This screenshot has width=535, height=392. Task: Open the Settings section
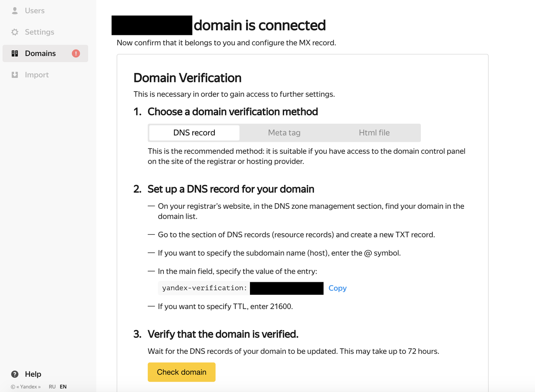pyautogui.click(x=40, y=32)
